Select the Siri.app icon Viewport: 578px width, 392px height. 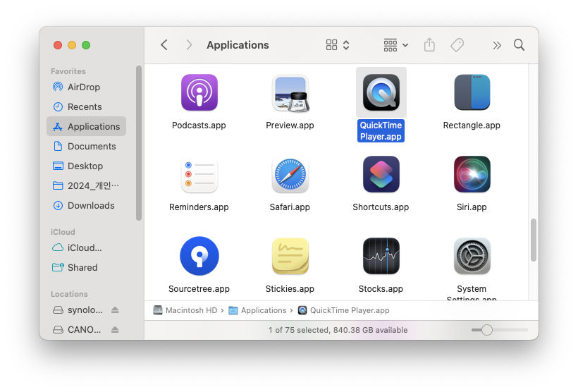pyautogui.click(x=472, y=174)
